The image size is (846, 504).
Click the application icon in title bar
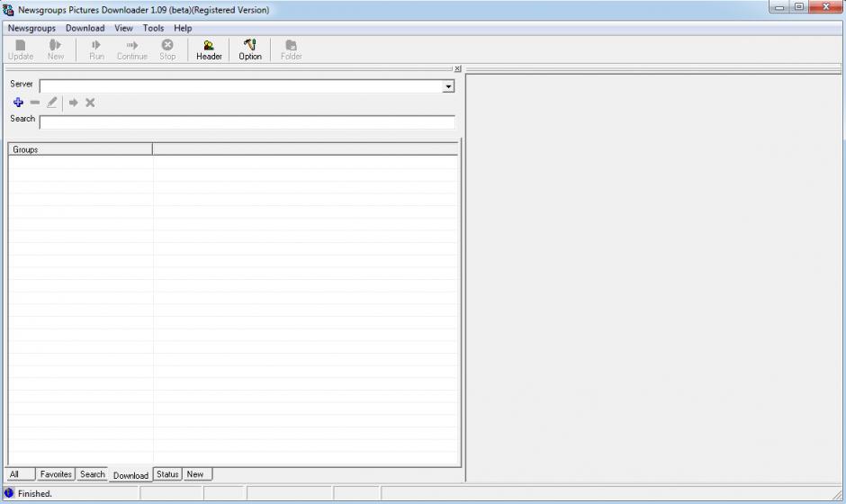tap(8, 10)
